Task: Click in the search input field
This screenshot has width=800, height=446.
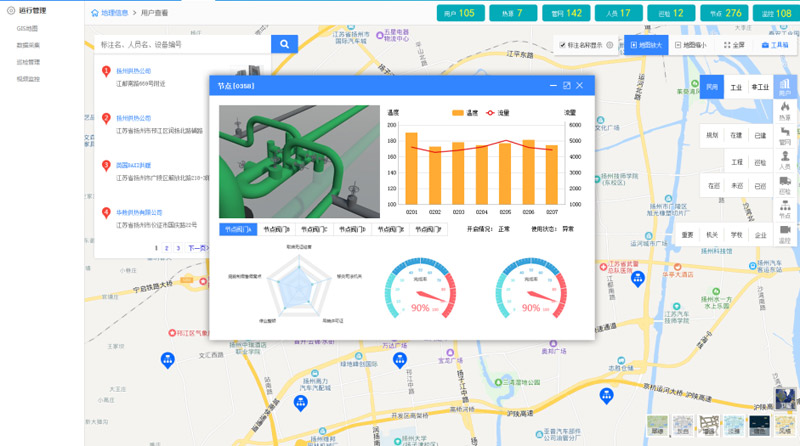Action: (x=182, y=45)
